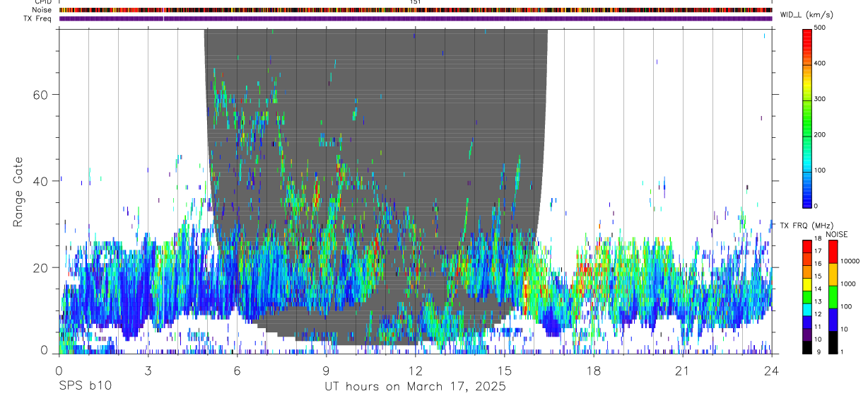Screen dimensions: 868x401
Task: Click the x-axis tick label '18'
Action: pyautogui.click(x=594, y=371)
